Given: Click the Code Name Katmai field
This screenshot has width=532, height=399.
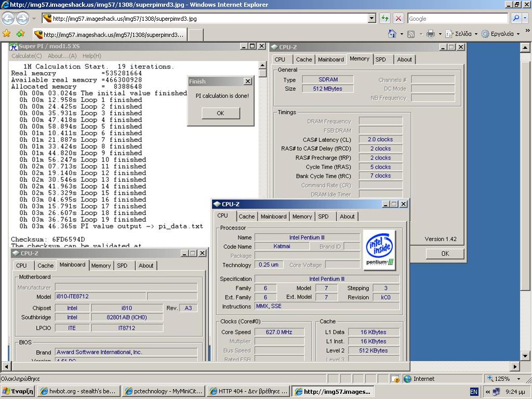Looking at the screenshot, I should click(x=282, y=247).
